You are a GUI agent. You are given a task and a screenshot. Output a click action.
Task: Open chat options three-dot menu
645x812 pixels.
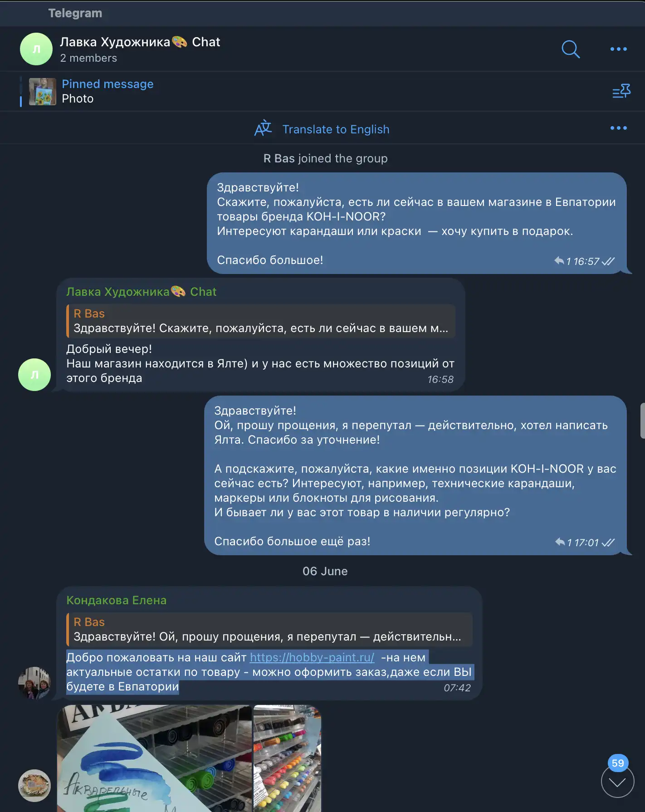(618, 49)
